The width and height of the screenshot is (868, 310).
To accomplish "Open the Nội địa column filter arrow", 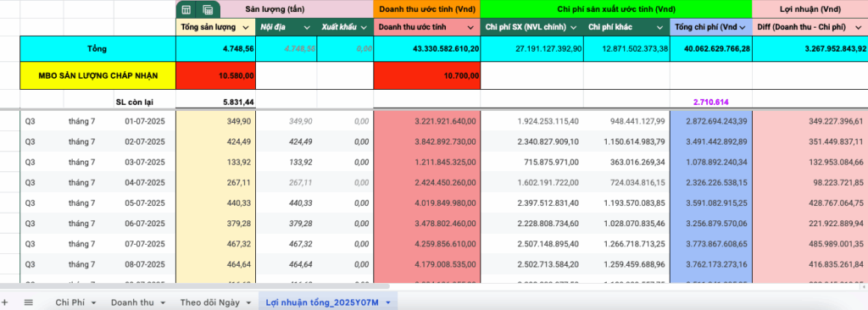I will point(307,27).
